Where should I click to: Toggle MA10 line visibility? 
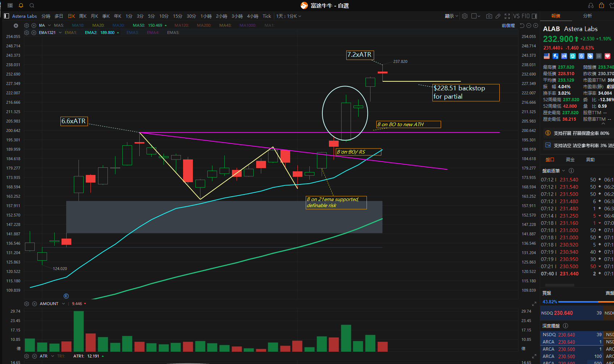click(78, 25)
